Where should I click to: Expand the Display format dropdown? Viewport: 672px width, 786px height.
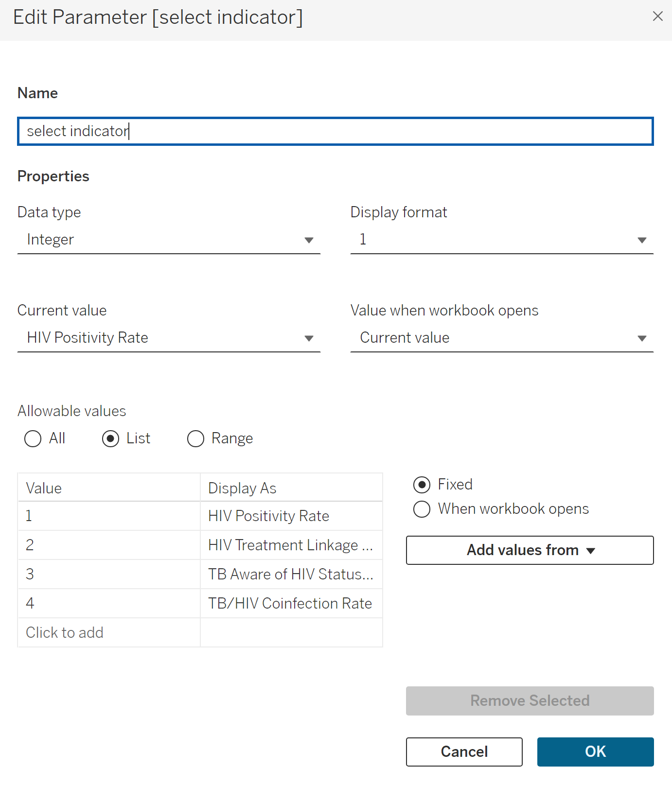tap(502, 240)
